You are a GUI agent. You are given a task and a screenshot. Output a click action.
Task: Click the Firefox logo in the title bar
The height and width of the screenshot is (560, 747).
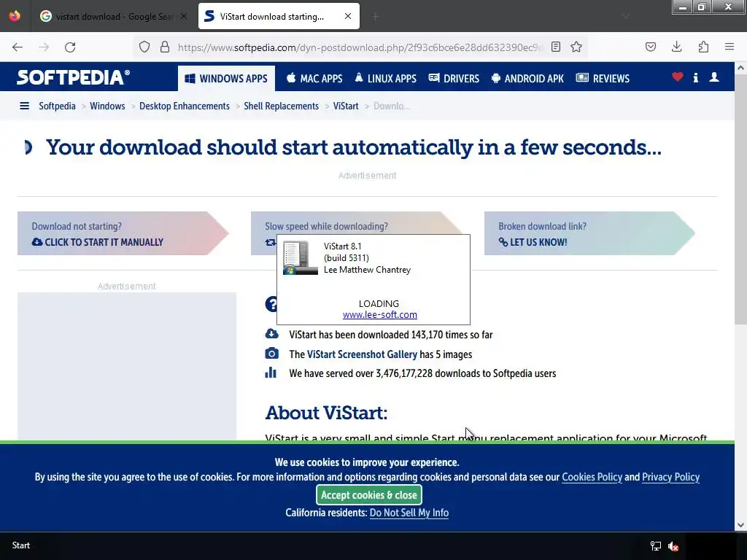click(15, 16)
